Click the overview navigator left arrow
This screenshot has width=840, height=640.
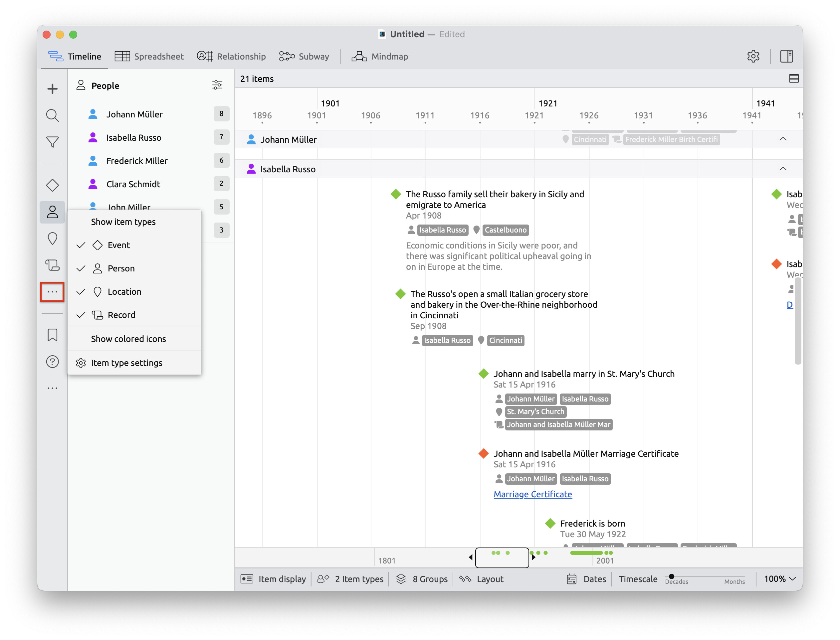tap(471, 557)
